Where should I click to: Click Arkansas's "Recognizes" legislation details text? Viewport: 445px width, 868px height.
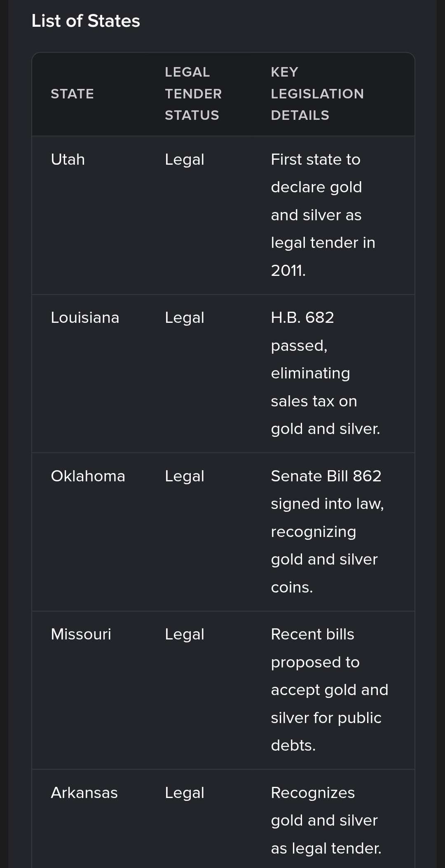coord(313,793)
